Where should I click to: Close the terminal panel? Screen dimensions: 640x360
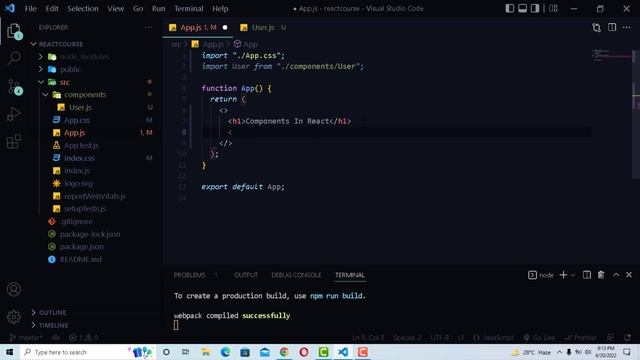pos(629,275)
